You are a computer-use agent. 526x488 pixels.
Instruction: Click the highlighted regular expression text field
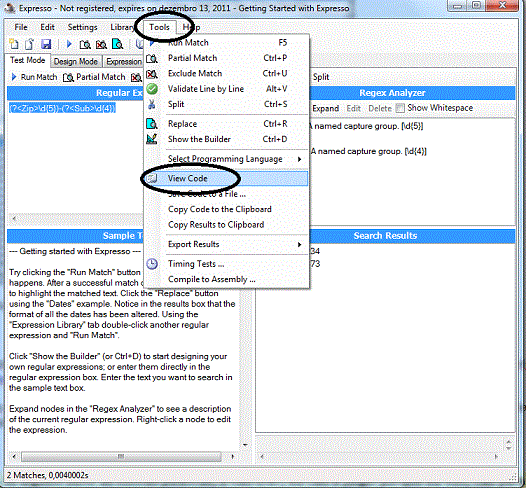[62, 108]
